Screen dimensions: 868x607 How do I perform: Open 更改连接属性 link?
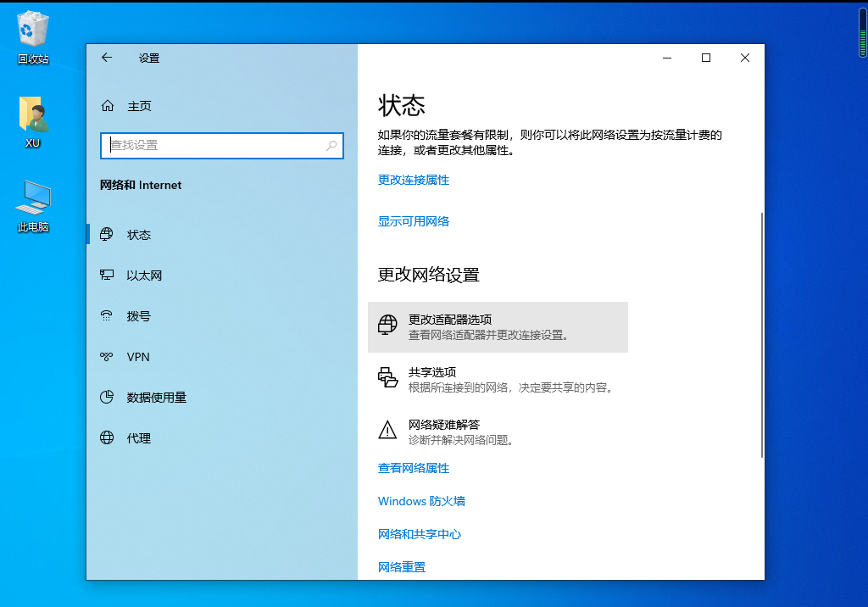coord(413,180)
